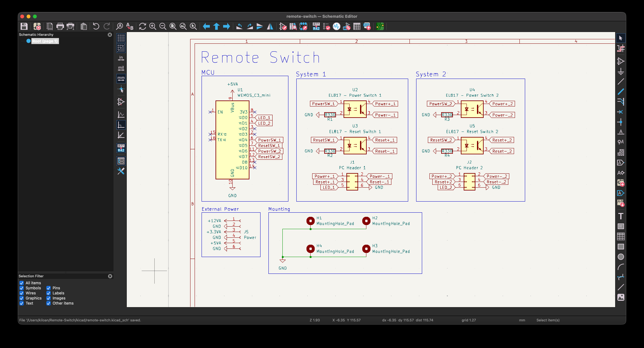
Task: Click Zoom to Fit icon
Action: point(173,26)
